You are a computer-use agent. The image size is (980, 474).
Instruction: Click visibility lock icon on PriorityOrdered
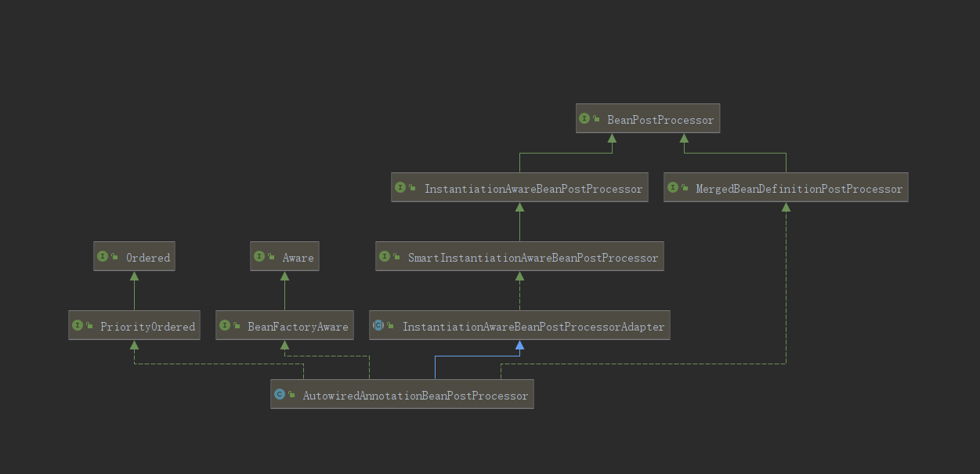click(x=89, y=327)
